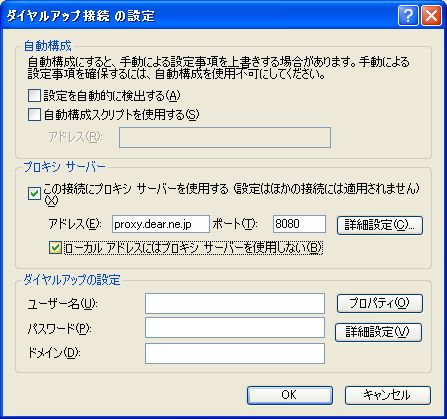Uncheck この接続にプロキシ サーバーを使用する
447x419 pixels.
(x=34, y=194)
